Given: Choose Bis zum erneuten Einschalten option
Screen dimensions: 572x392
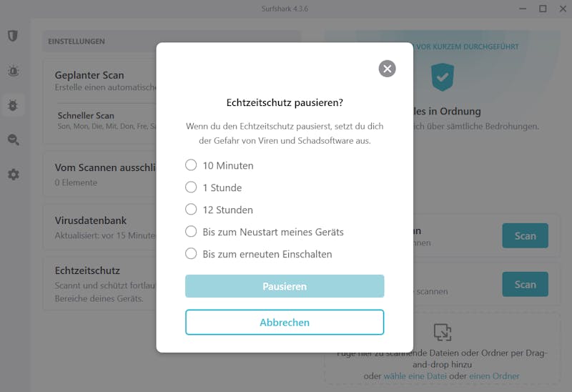Looking at the screenshot, I should click(259, 254).
